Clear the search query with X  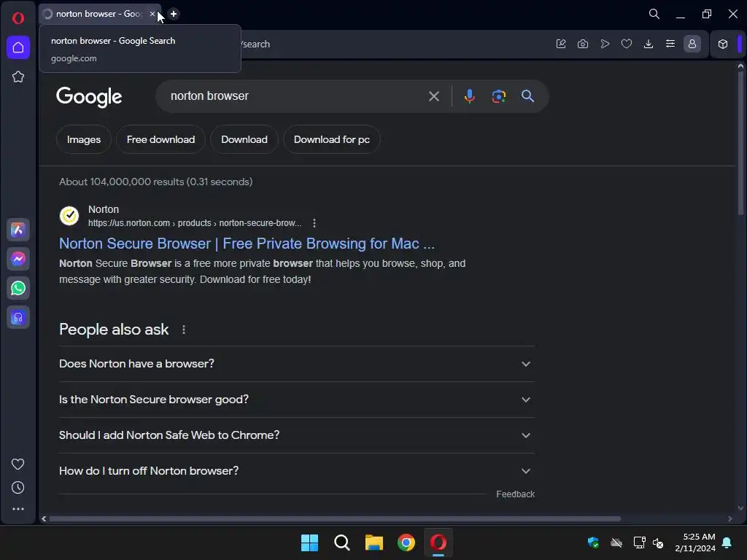(433, 96)
